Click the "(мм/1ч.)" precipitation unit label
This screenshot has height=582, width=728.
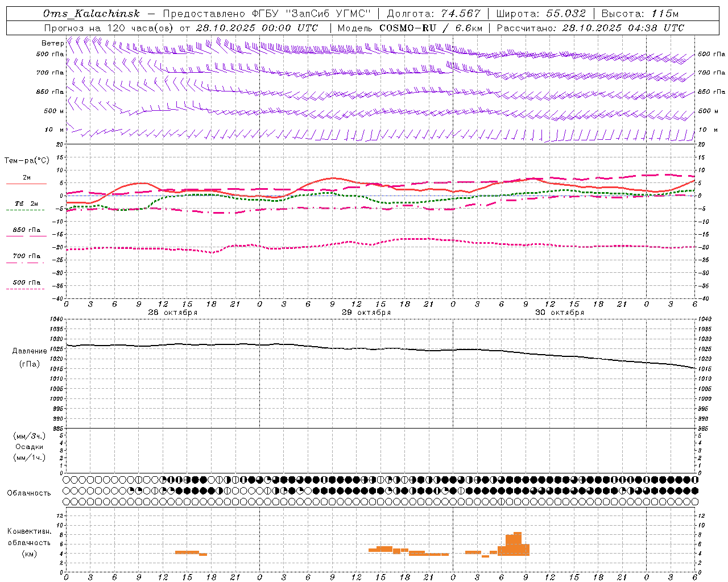[30, 458]
